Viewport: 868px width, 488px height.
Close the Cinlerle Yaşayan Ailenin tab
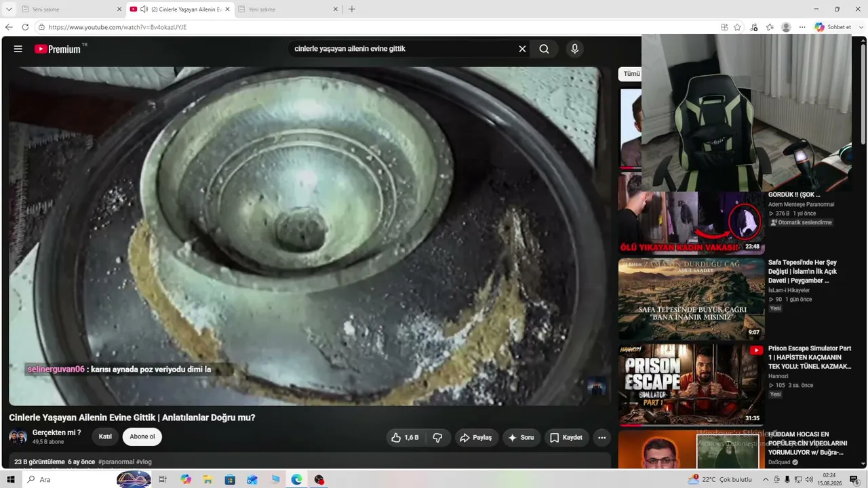(x=227, y=9)
